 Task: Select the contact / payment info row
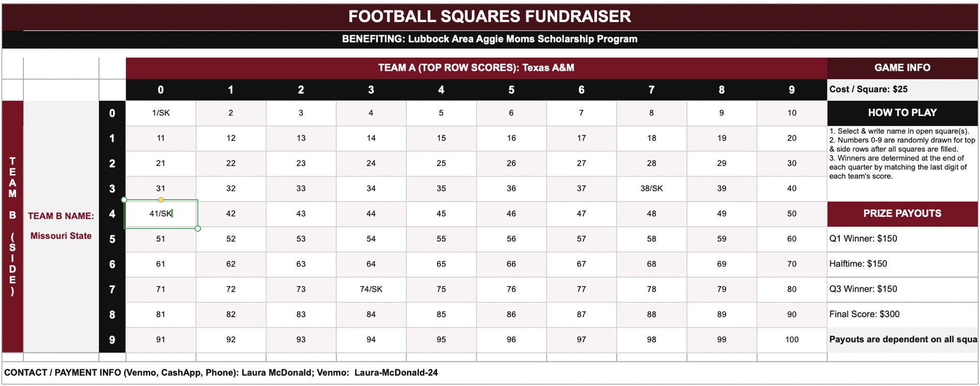(x=490, y=373)
